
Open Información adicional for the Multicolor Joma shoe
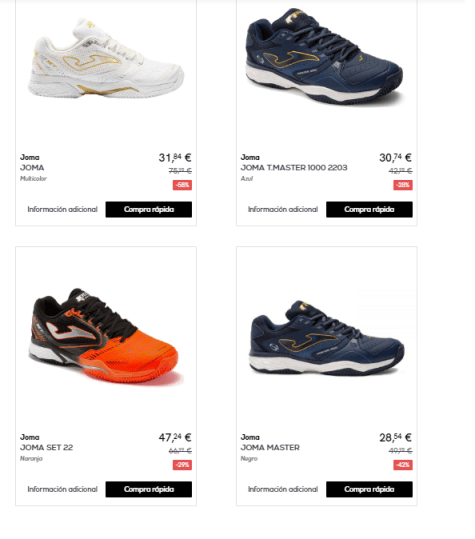point(63,209)
